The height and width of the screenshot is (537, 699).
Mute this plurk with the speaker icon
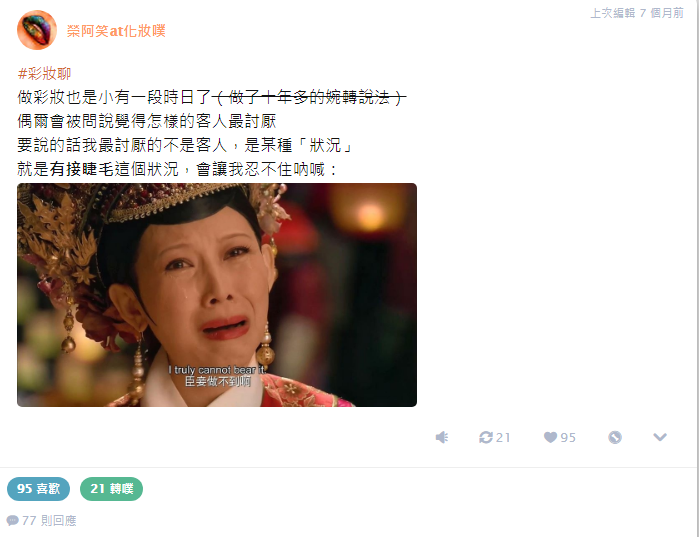[442, 438]
